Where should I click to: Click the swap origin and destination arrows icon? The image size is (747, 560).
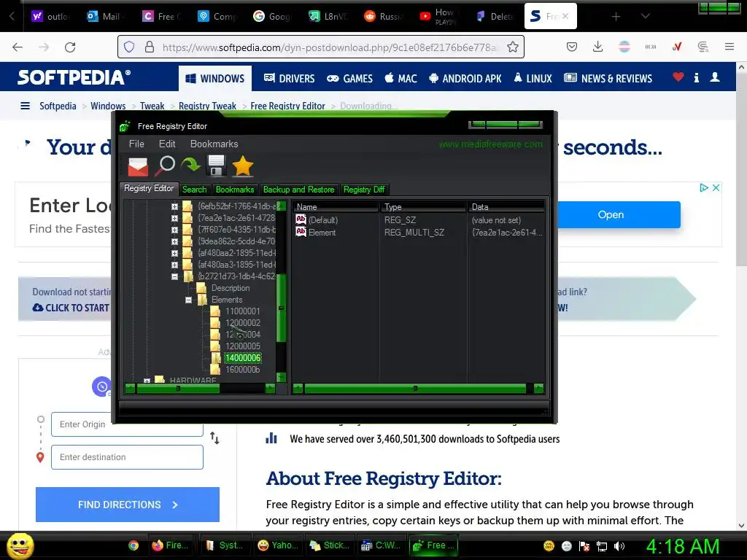215,437
